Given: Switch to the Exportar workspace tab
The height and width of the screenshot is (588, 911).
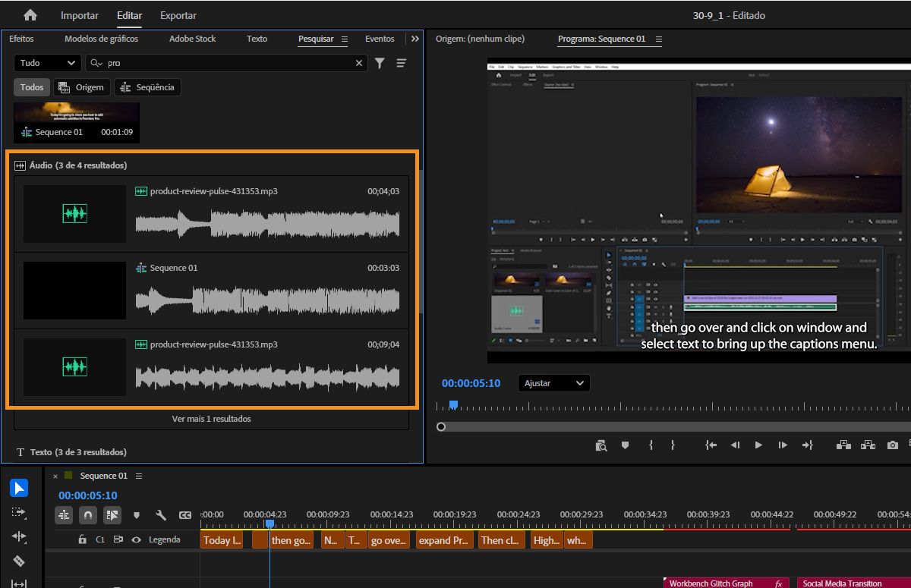Looking at the screenshot, I should coord(178,15).
